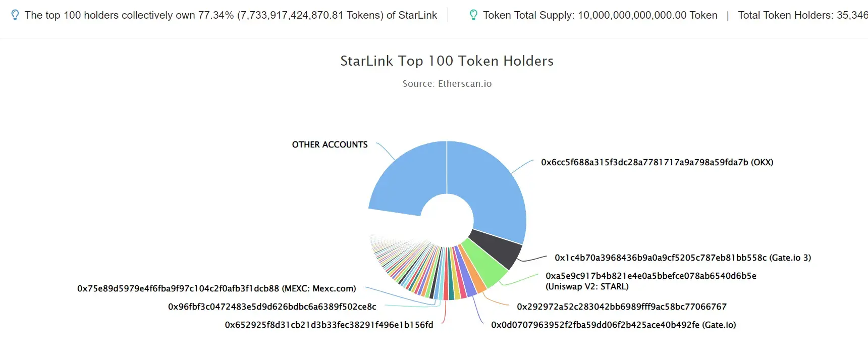Click the 0x0d07079639 (Gate.io) label
Screen dimensions: 868x352
tap(614, 325)
